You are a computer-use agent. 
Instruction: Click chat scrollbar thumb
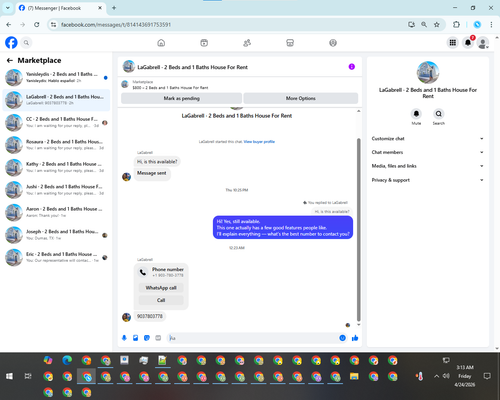coord(359,230)
